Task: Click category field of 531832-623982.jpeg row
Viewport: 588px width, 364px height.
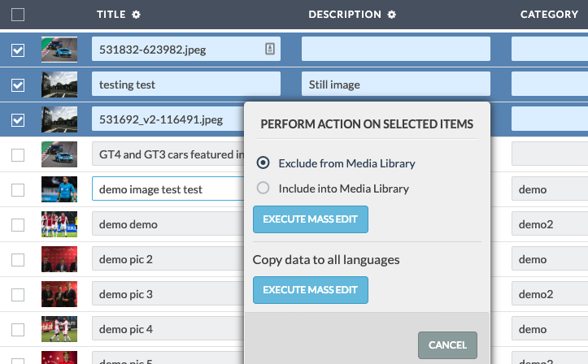Action: tap(550, 49)
